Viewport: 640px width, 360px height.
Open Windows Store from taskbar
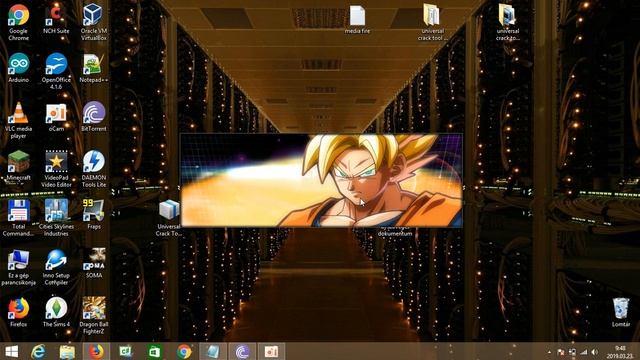click(x=155, y=351)
